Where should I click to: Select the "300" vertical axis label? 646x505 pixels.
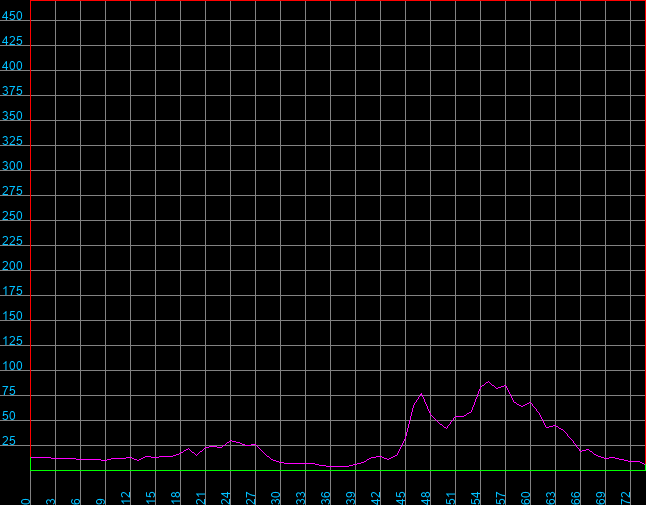point(12,166)
